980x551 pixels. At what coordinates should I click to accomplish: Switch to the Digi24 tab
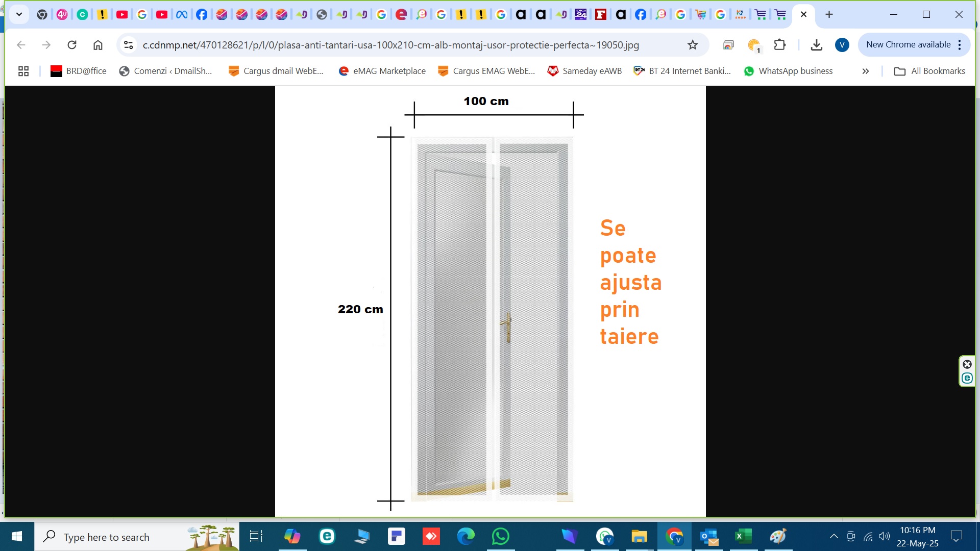(x=581, y=15)
